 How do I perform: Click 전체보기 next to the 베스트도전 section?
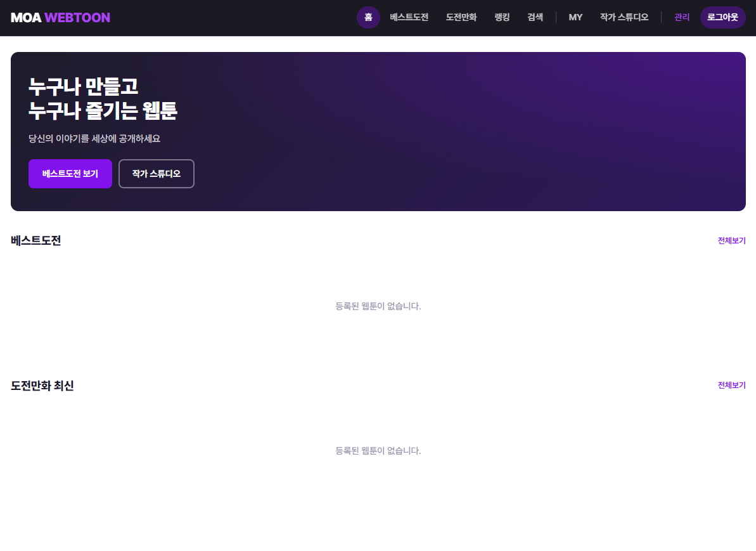[731, 241]
